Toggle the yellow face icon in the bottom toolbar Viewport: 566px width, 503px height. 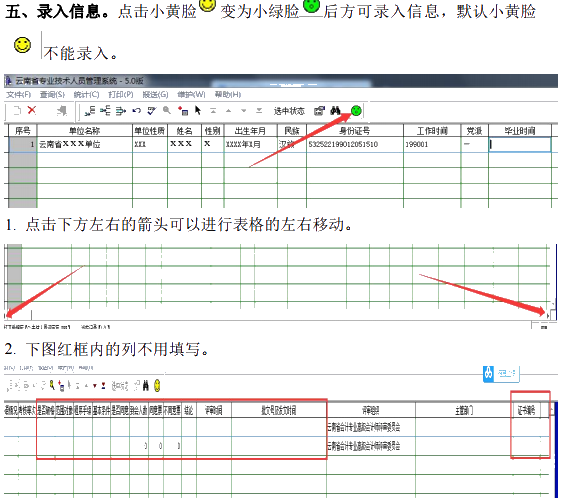[157, 386]
